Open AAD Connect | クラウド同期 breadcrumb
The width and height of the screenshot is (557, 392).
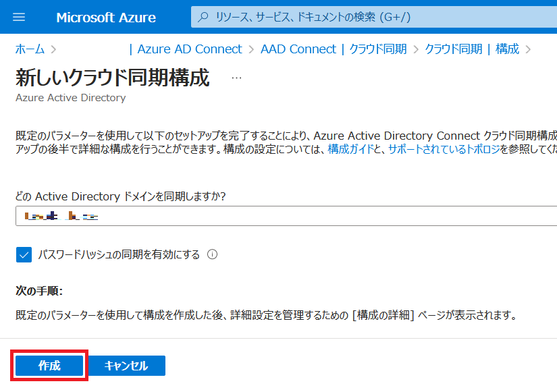tap(334, 49)
